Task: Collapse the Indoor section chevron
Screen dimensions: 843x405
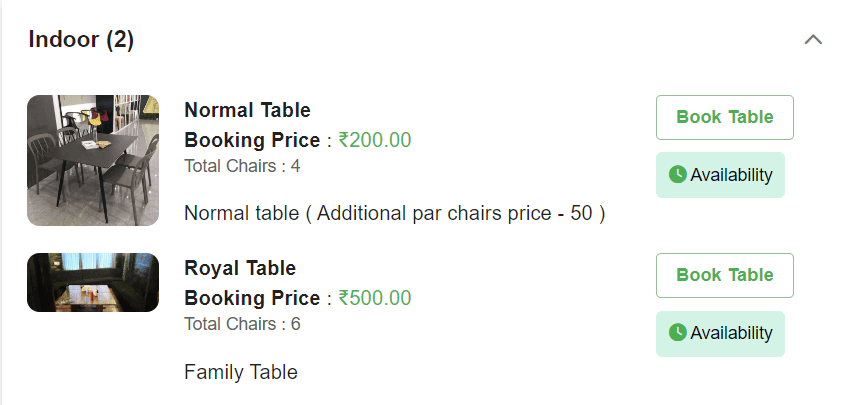Action: (813, 40)
